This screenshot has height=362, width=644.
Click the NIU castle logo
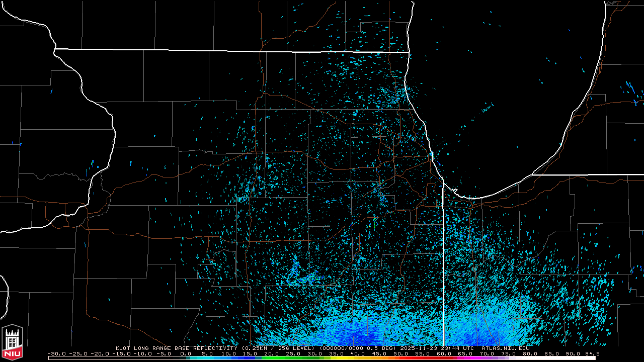[x=12, y=339]
